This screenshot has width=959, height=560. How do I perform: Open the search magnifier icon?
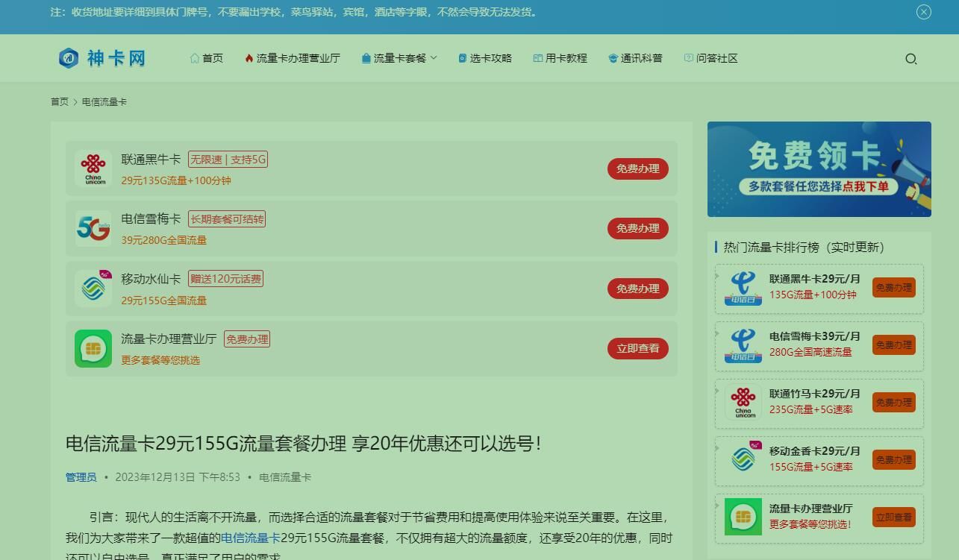tap(911, 59)
